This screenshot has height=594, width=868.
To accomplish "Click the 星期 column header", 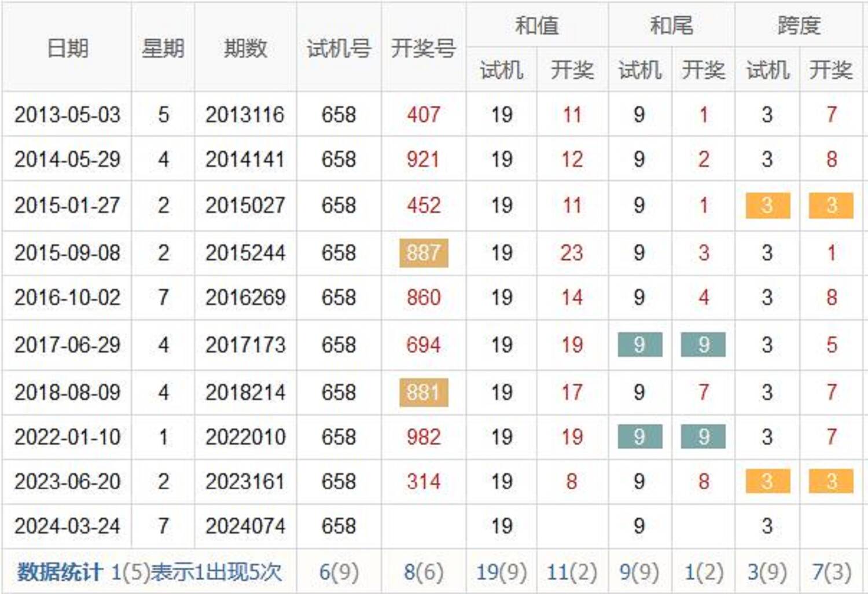I will (x=163, y=48).
